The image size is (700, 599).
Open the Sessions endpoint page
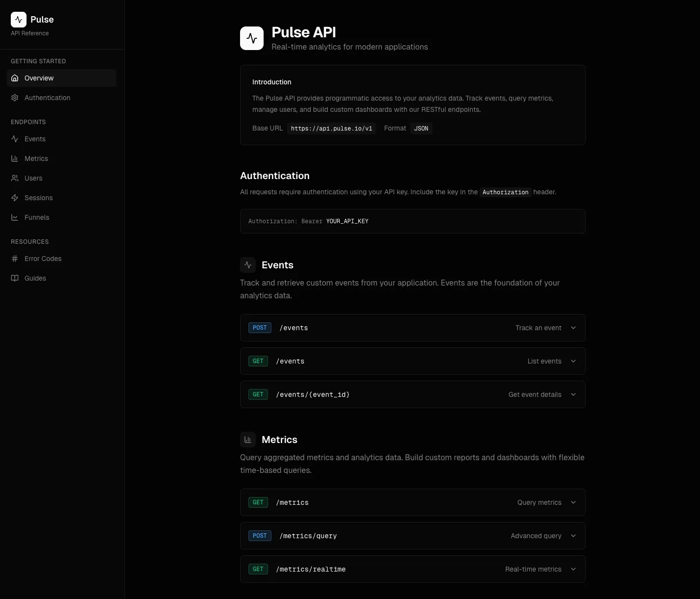61,198
